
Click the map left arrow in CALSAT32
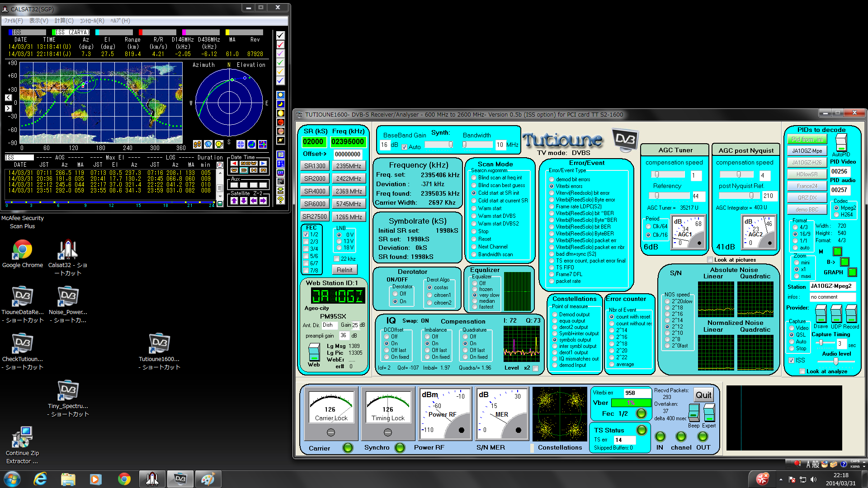tap(8, 98)
